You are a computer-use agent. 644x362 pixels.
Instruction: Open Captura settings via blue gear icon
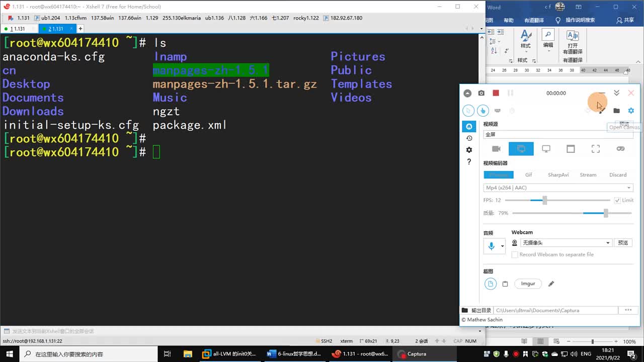(631, 111)
